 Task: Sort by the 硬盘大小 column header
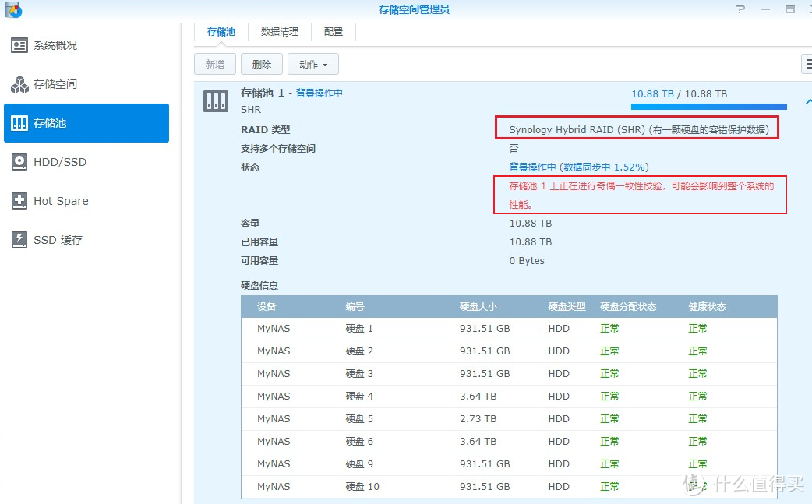[x=478, y=307]
